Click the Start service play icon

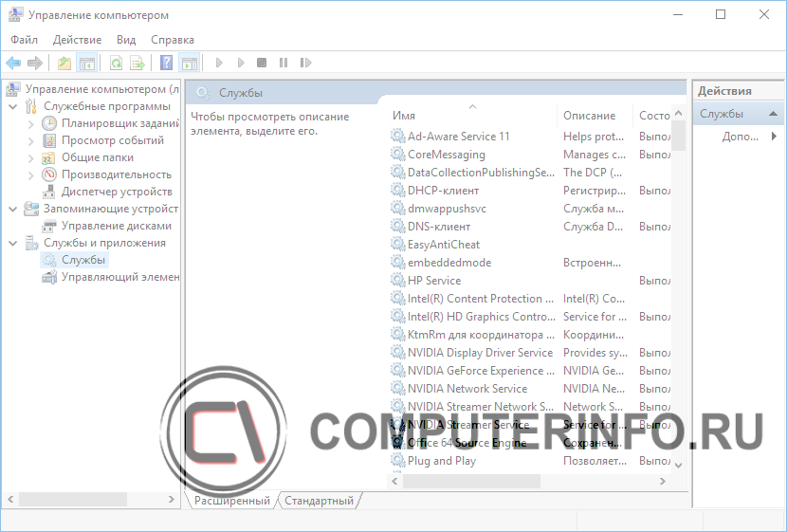(x=219, y=63)
